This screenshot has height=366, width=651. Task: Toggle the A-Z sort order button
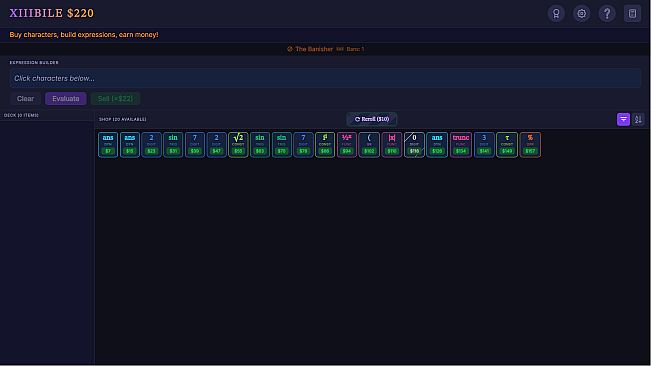pyautogui.click(x=638, y=120)
